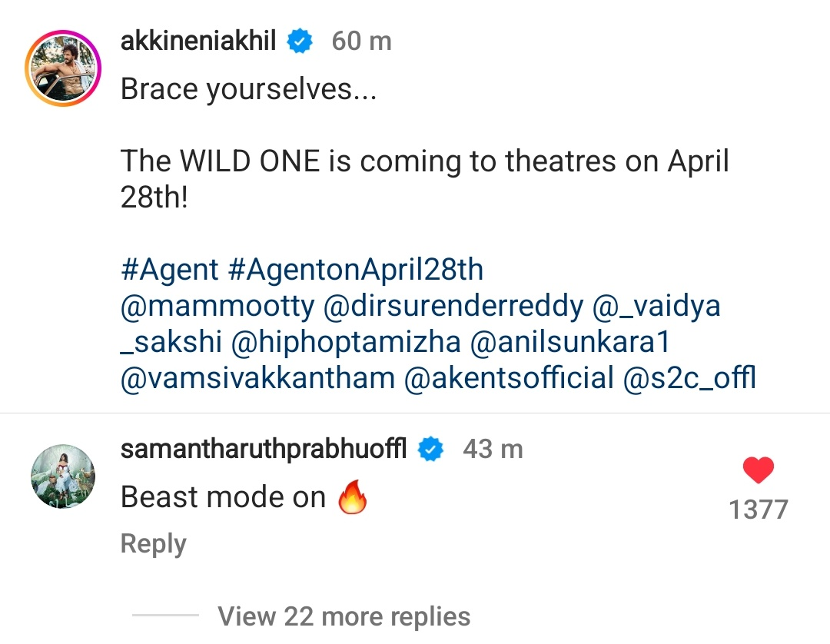Tap the akkineniakhil username
Image resolution: width=830 pixels, height=644 pixels.
tap(198, 41)
